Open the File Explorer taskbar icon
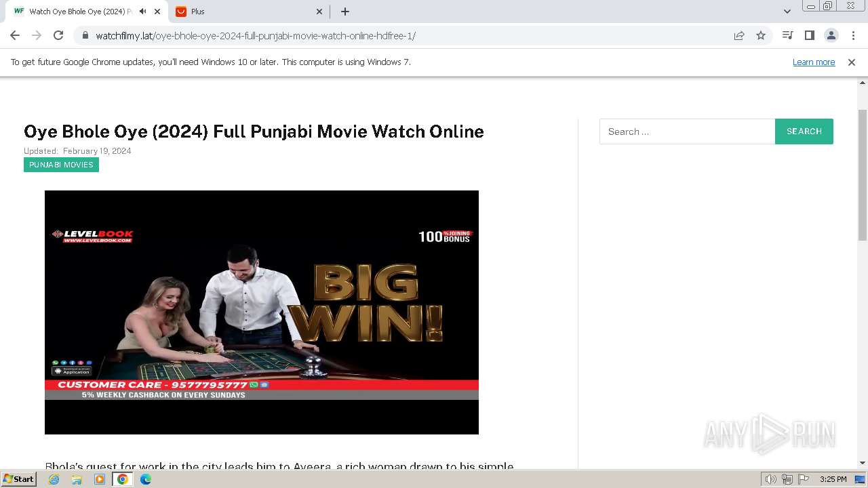The width and height of the screenshot is (868, 488). (x=77, y=479)
